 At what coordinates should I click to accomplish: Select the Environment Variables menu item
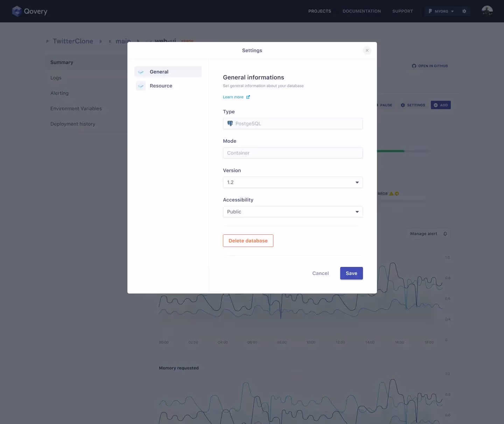point(76,108)
